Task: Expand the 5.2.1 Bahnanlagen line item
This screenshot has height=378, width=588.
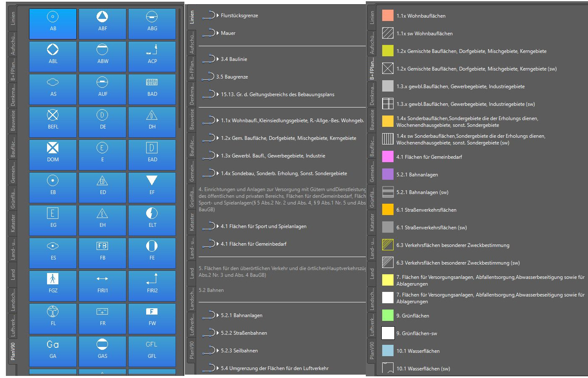Action: [218, 315]
